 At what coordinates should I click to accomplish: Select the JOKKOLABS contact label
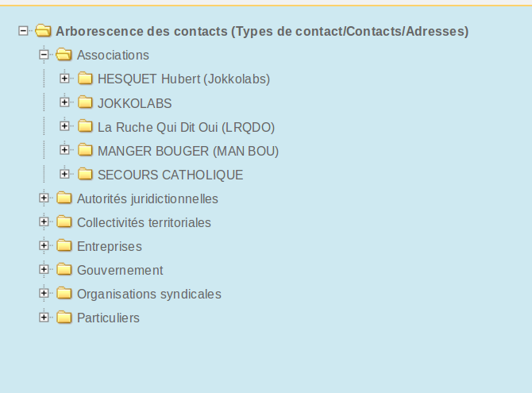[135, 103]
